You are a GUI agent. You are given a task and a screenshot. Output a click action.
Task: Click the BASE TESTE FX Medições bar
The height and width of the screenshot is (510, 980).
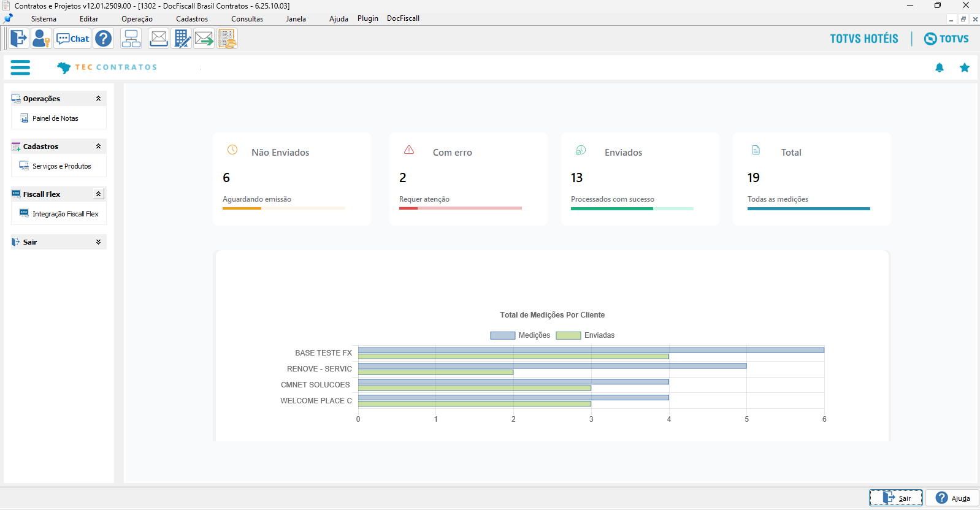click(x=591, y=350)
